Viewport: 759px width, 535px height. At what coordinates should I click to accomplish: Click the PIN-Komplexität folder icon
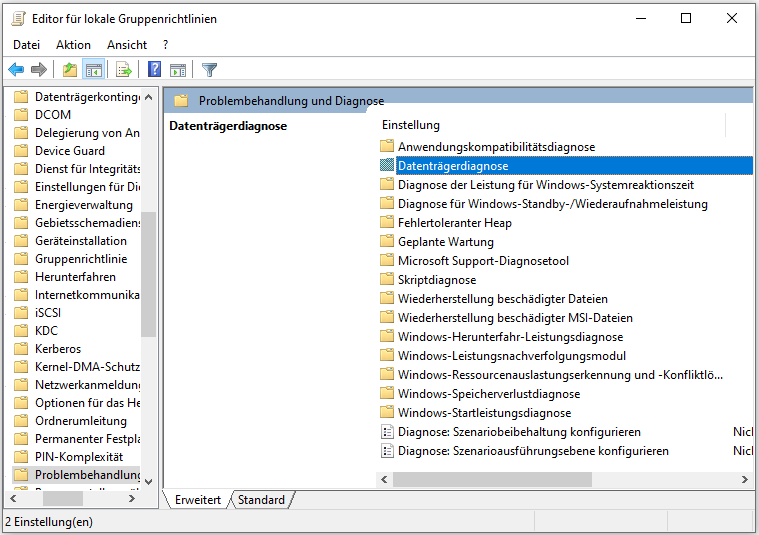click(21, 457)
